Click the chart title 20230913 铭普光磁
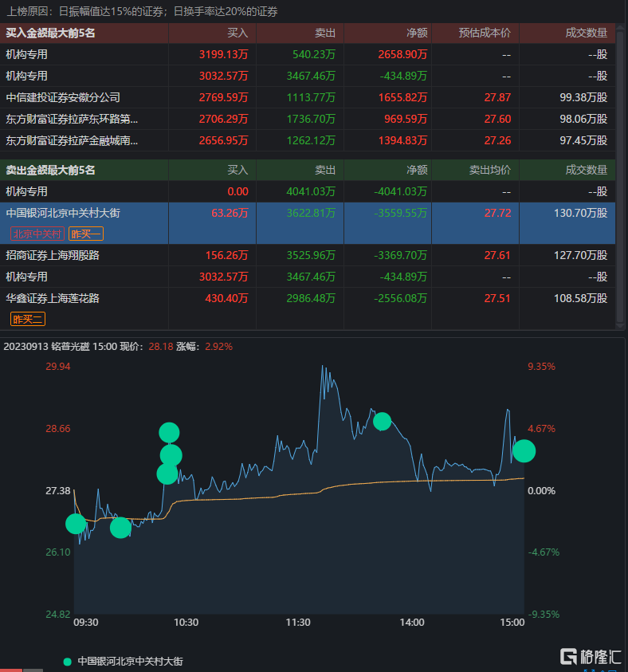This screenshot has height=672, width=628. (47, 346)
